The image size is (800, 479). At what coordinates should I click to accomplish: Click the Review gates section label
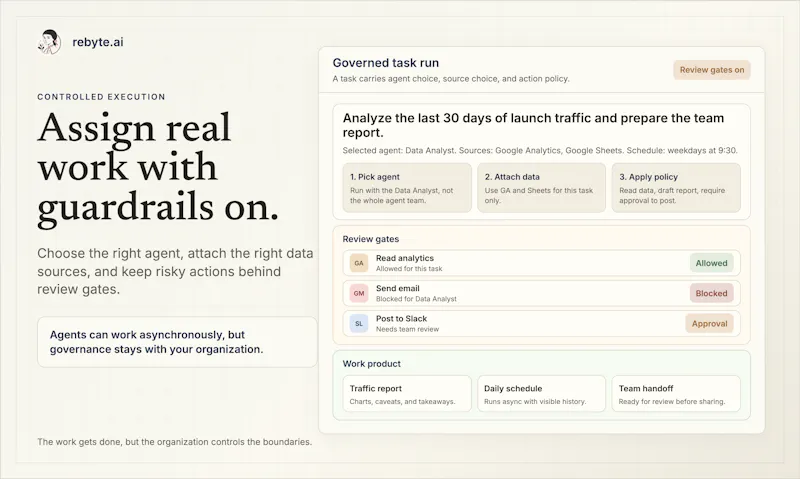370,239
